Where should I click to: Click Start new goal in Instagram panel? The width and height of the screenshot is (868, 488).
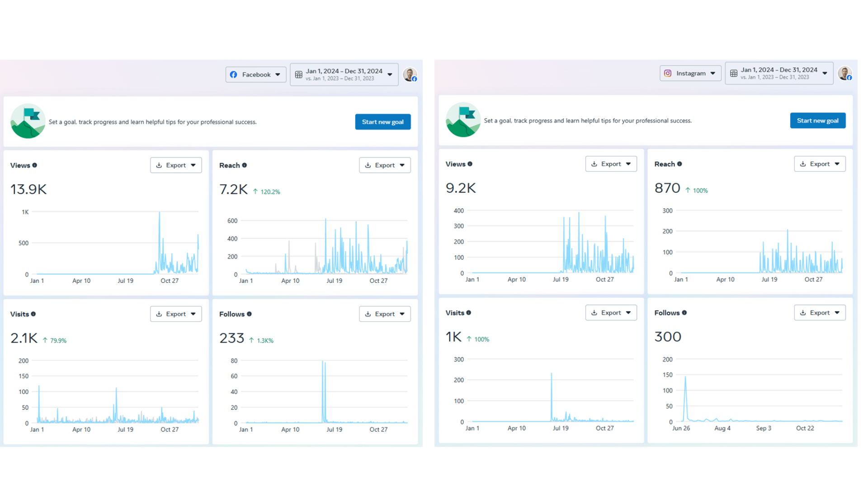(x=817, y=121)
